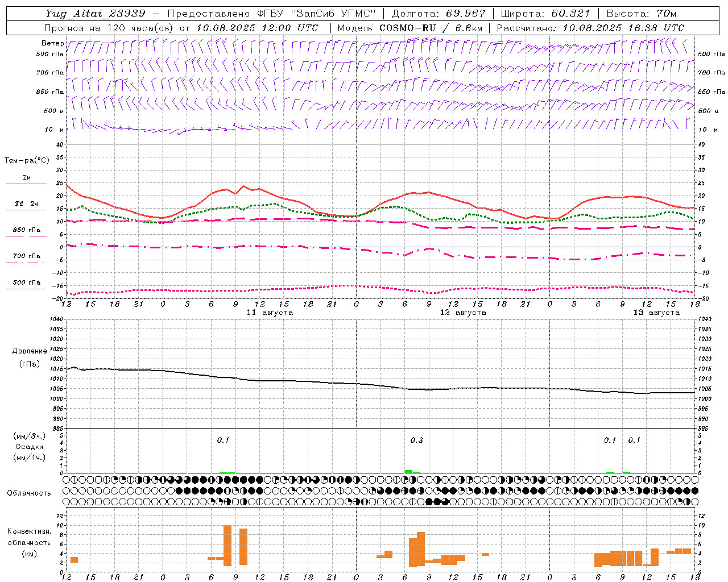Image resolution: width=728 pixels, height=582 pixels.
Task: Click the green precipitation bar on 12 августа
Action: point(408,471)
